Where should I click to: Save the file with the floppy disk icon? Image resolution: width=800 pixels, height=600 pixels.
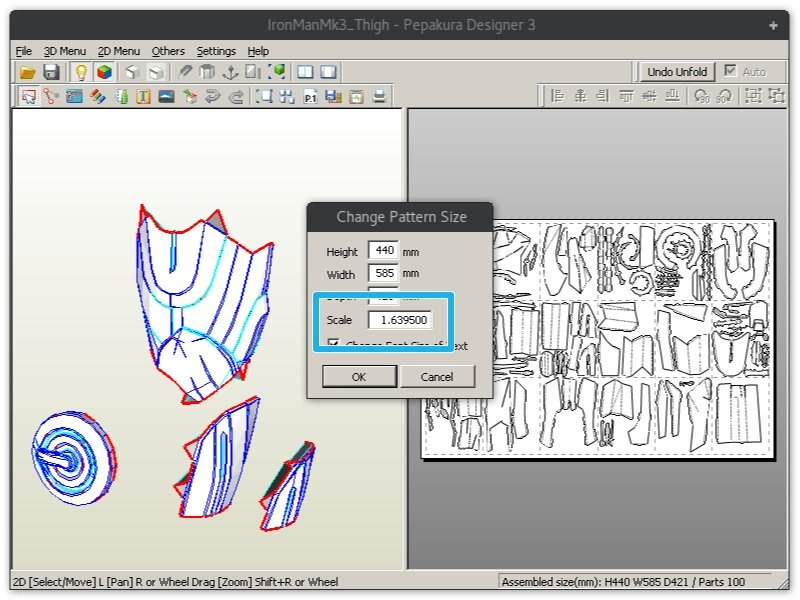51,72
